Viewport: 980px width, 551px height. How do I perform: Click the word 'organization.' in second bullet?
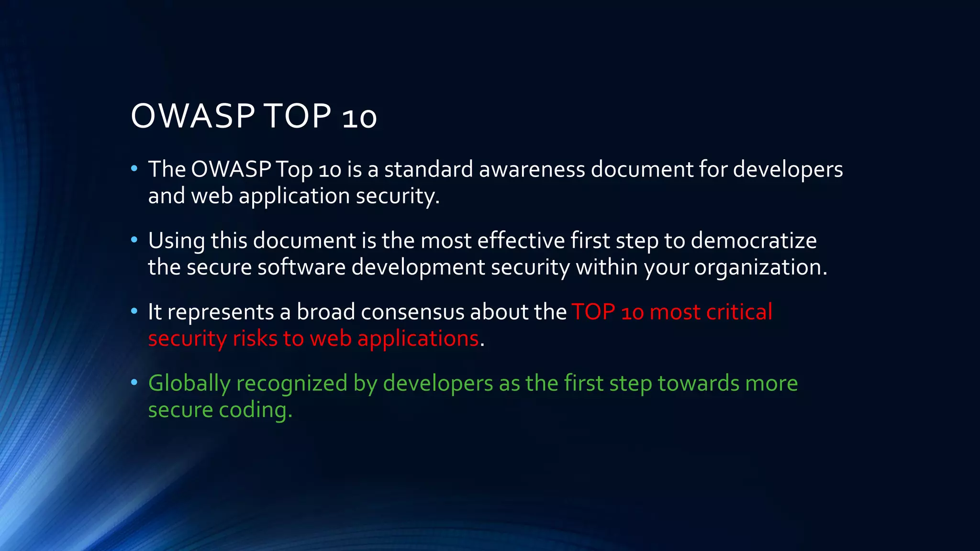761,267
